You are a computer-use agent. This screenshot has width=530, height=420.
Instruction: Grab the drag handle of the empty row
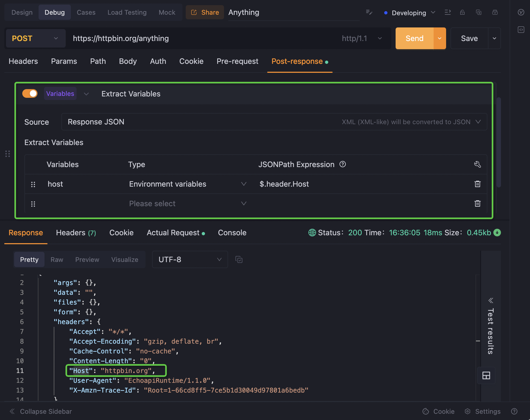(x=33, y=204)
